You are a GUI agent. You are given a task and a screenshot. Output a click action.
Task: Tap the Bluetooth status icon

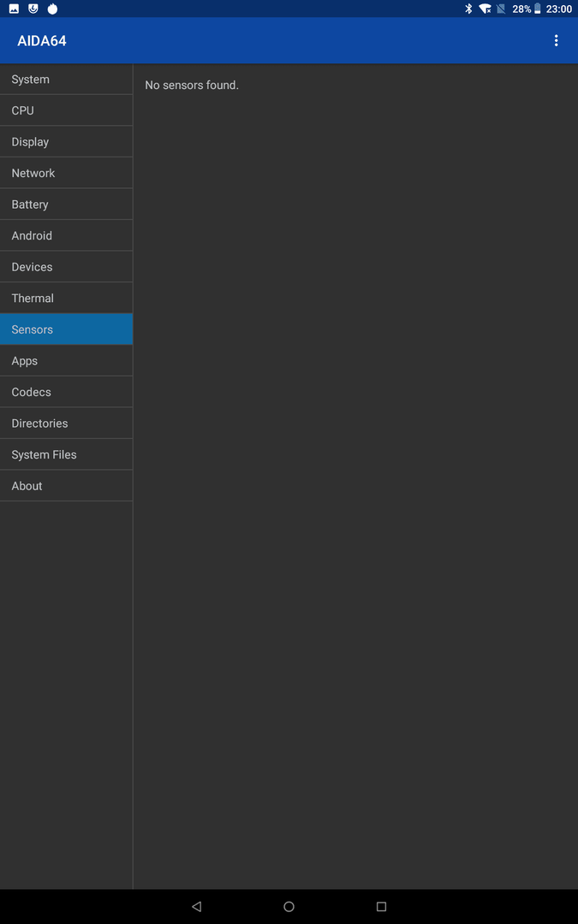point(469,9)
